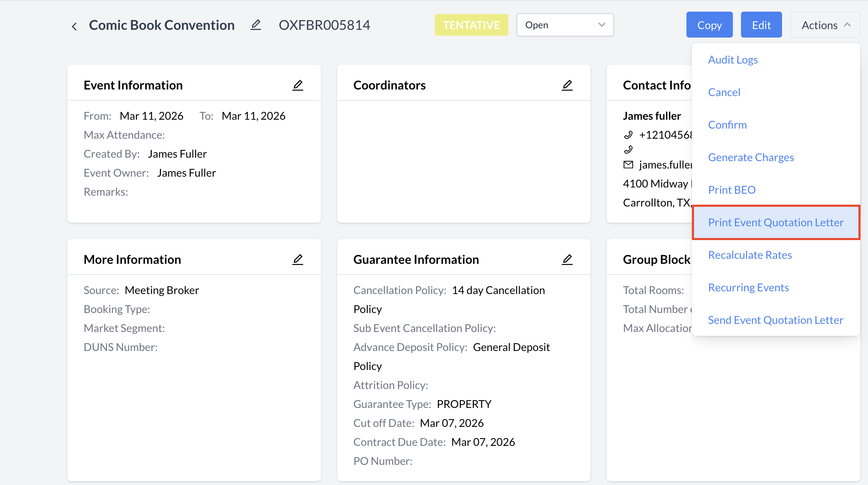The width and height of the screenshot is (868, 485).
Task: Click pencil icon next to event title
Action: tap(256, 25)
